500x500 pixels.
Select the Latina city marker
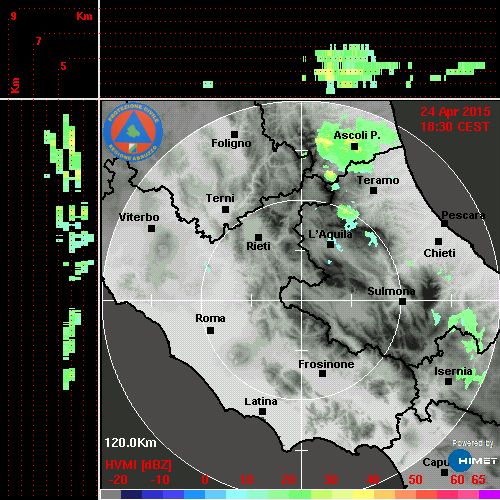[263, 412]
